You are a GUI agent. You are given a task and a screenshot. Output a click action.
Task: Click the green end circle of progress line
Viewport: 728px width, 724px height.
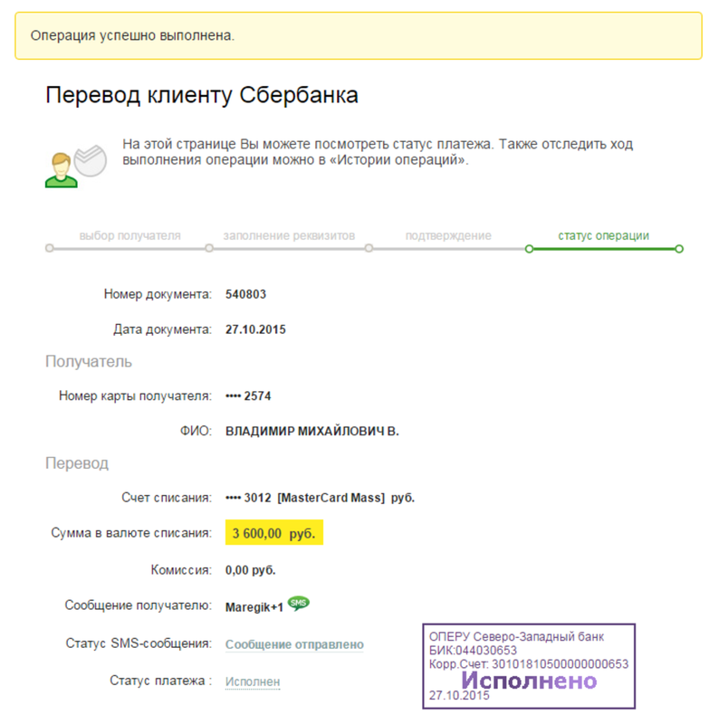[x=679, y=249]
